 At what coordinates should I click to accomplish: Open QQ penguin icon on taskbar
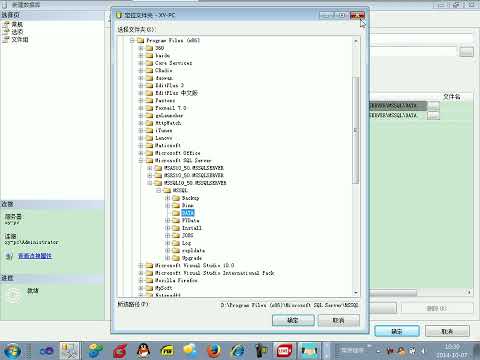[143, 351]
